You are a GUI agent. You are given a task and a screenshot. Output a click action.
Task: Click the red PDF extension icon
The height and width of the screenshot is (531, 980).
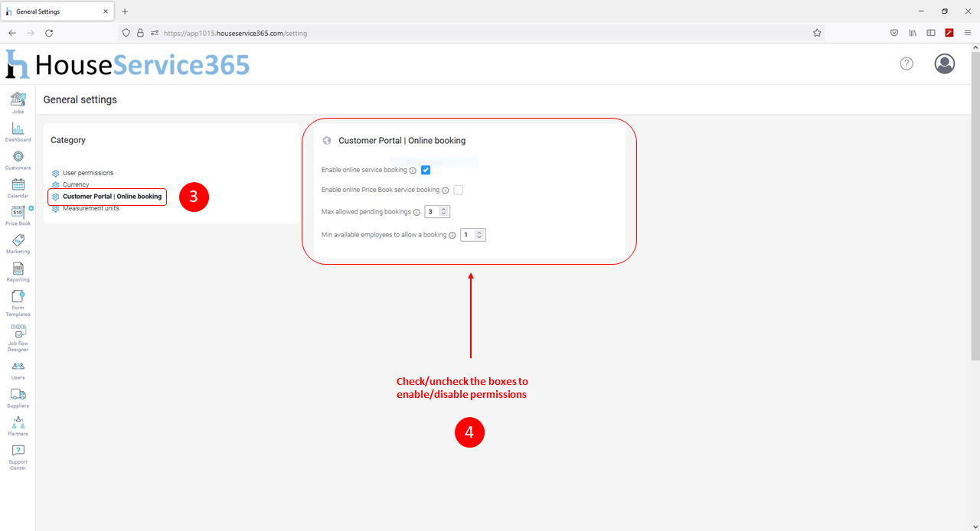coord(949,33)
